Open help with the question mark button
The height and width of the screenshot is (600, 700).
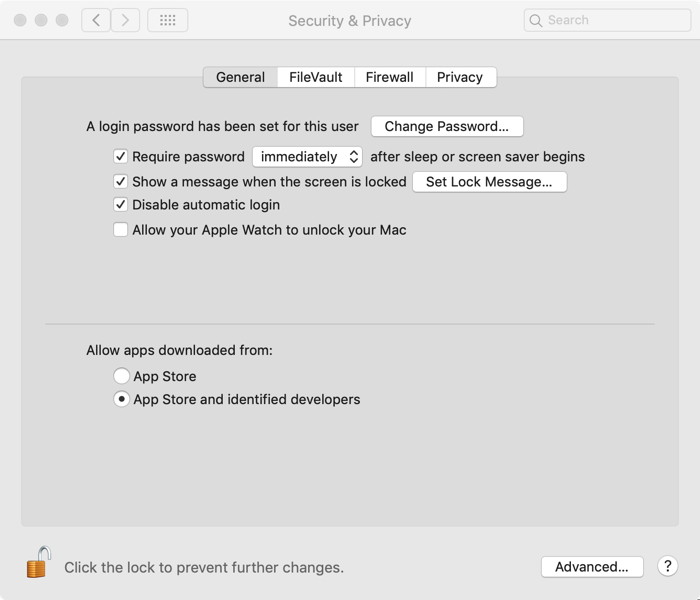tap(668, 566)
